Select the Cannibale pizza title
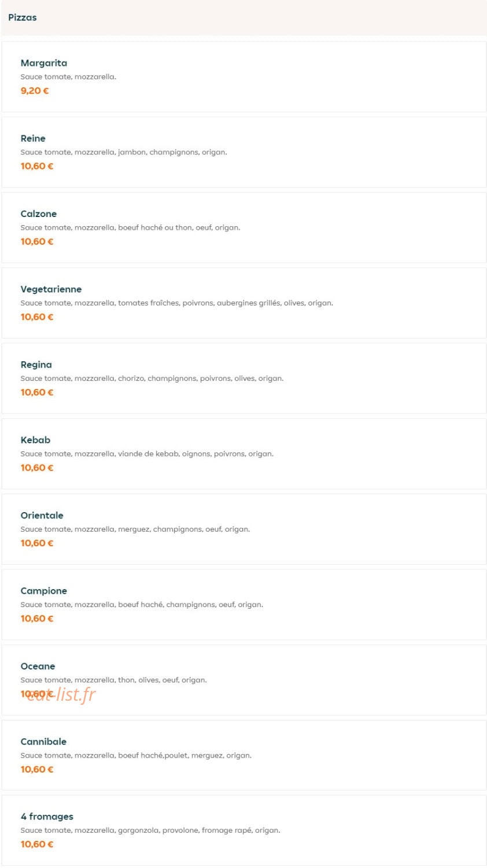The height and width of the screenshot is (868, 487). pyautogui.click(x=43, y=741)
